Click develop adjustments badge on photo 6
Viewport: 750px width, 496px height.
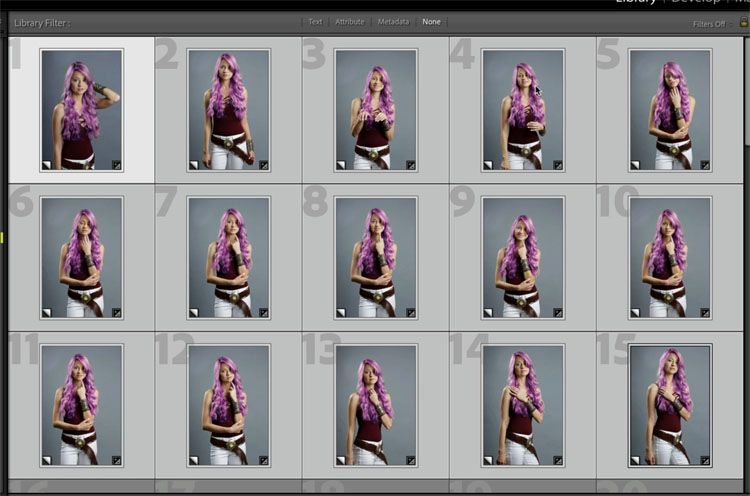[116, 313]
